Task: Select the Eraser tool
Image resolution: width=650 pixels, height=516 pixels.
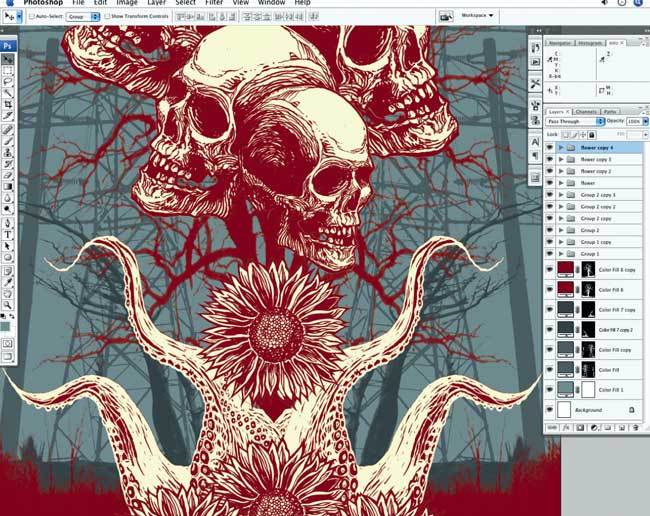Action: [x=8, y=175]
